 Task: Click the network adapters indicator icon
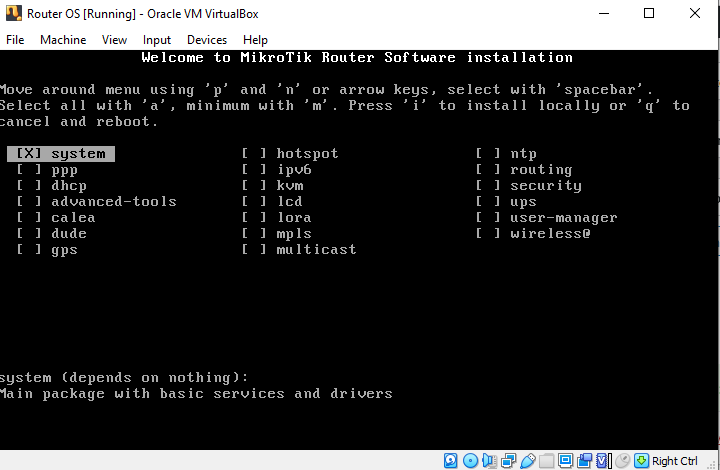(508, 460)
